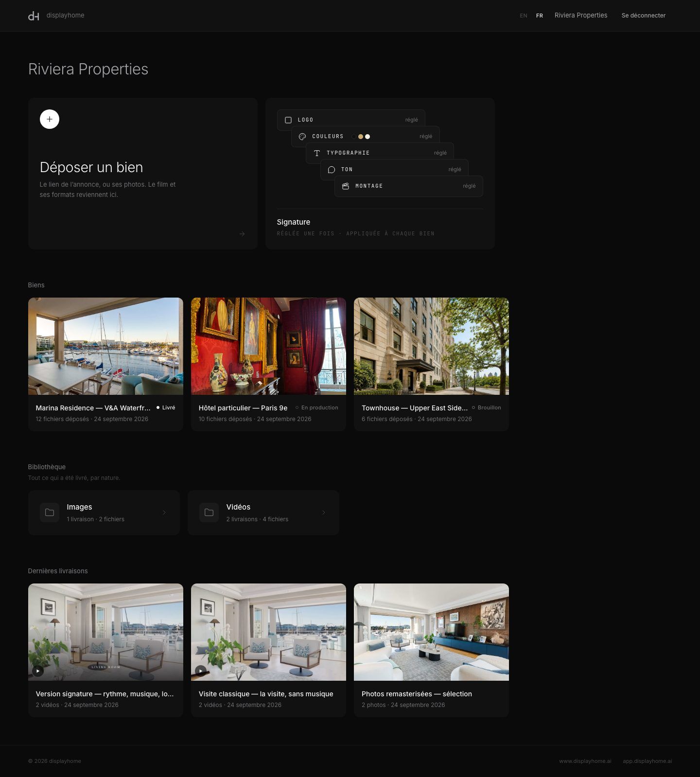Click the Livré status badge

(166, 407)
